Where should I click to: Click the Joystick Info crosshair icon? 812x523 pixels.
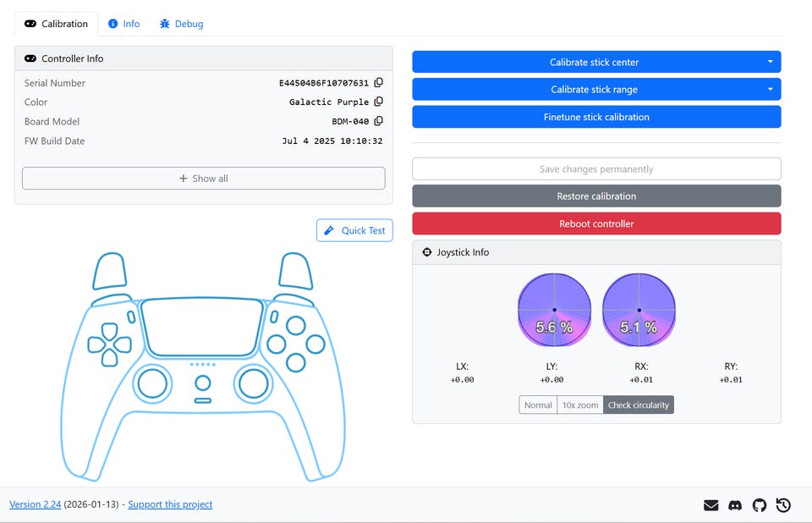pos(426,252)
